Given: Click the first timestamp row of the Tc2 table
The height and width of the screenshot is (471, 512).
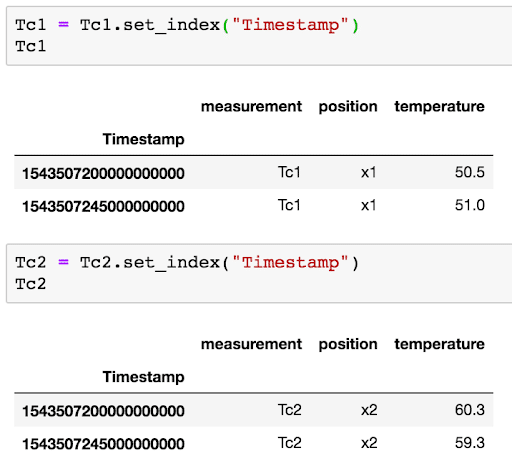Looking at the screenshot, I should click(x=254, y=410).
